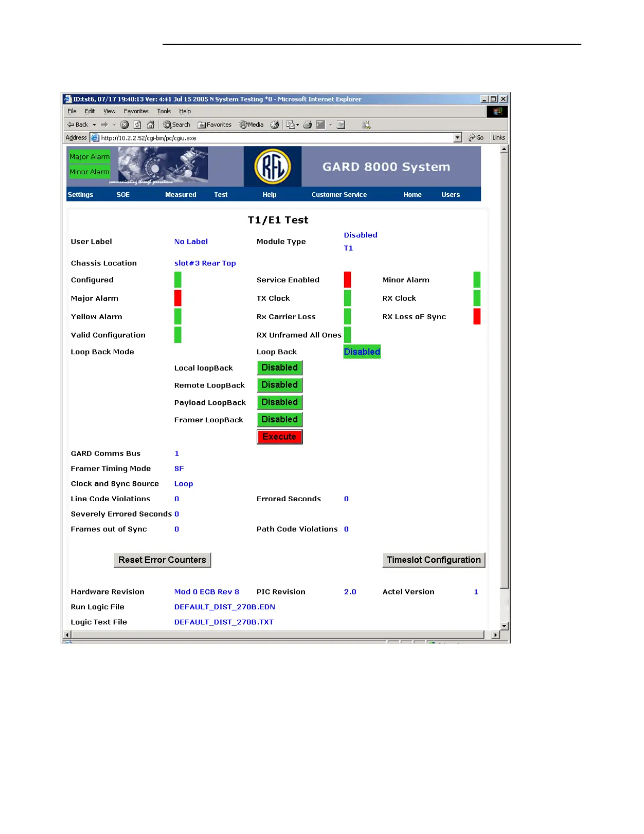Toggle the Framer LoopBack Disabled button
Image resolution: width=644 pixels, height=834 pixels.
[x=280, y=420]
